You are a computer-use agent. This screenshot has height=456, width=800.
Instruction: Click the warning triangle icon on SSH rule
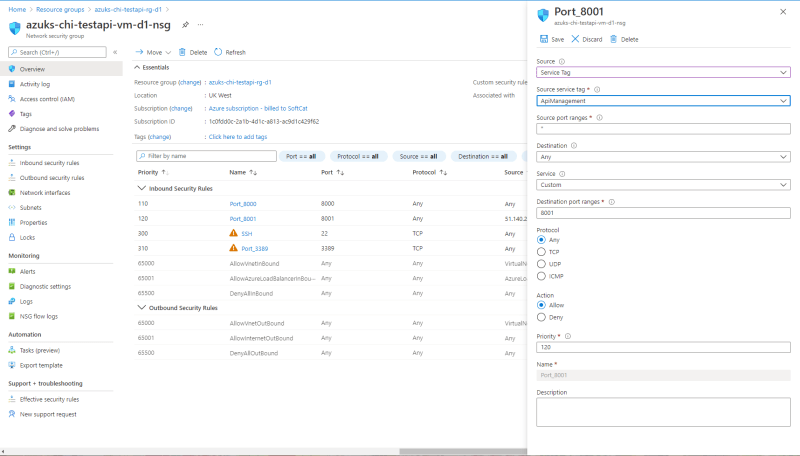234,233
